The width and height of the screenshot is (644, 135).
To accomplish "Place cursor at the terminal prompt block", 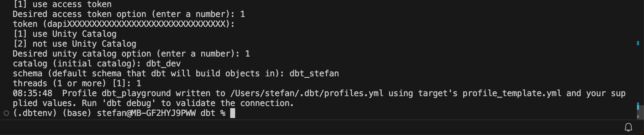I will point(232,113).
